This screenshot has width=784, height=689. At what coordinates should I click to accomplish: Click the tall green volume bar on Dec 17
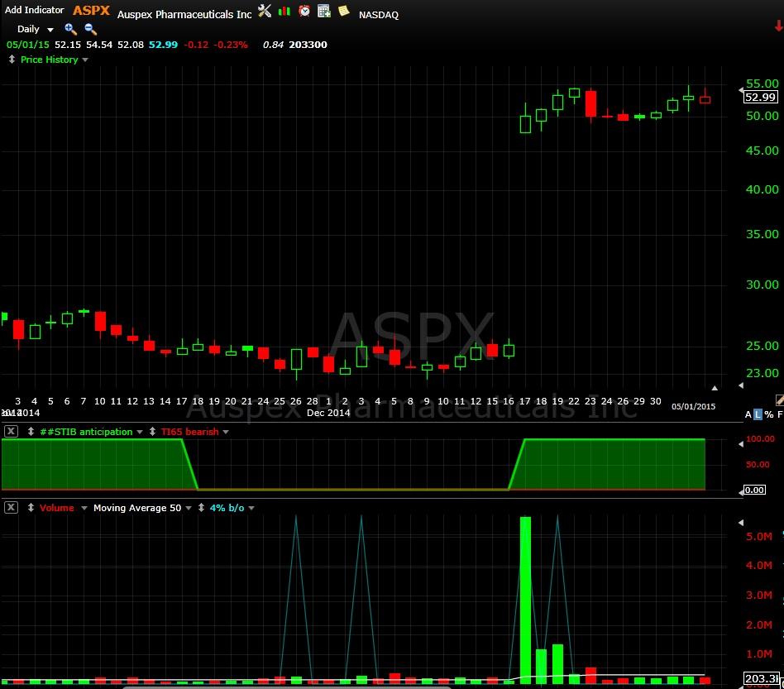coord(525,600)
